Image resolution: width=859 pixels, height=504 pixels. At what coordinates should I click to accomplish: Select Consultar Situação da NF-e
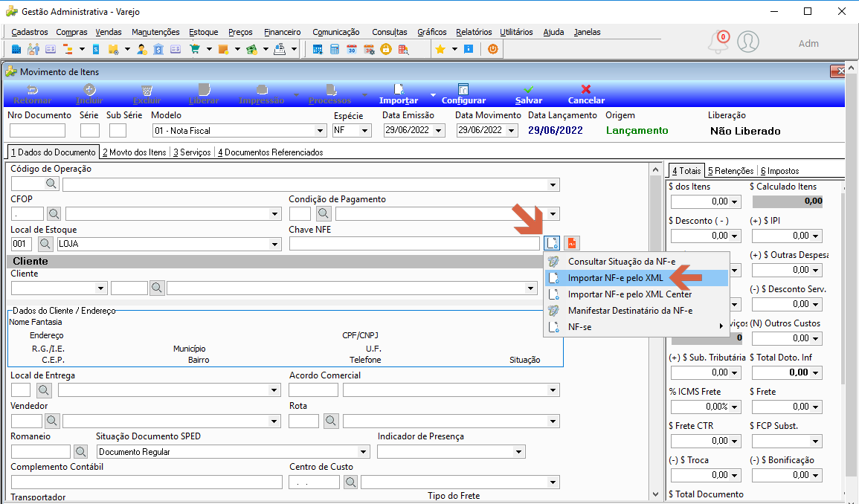coord(637,262)
